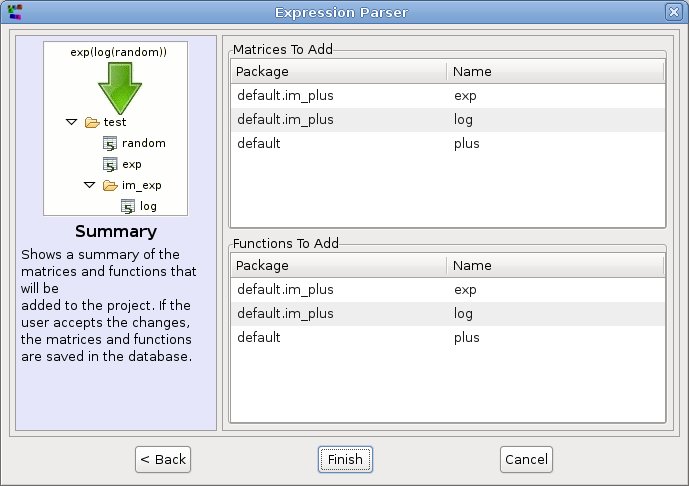
Task: Select the plus row in Matrices To Add
Action: coord(447,144)
